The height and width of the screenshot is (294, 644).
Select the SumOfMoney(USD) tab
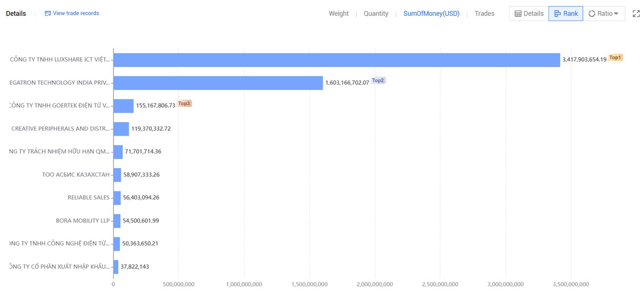(431, 14)
